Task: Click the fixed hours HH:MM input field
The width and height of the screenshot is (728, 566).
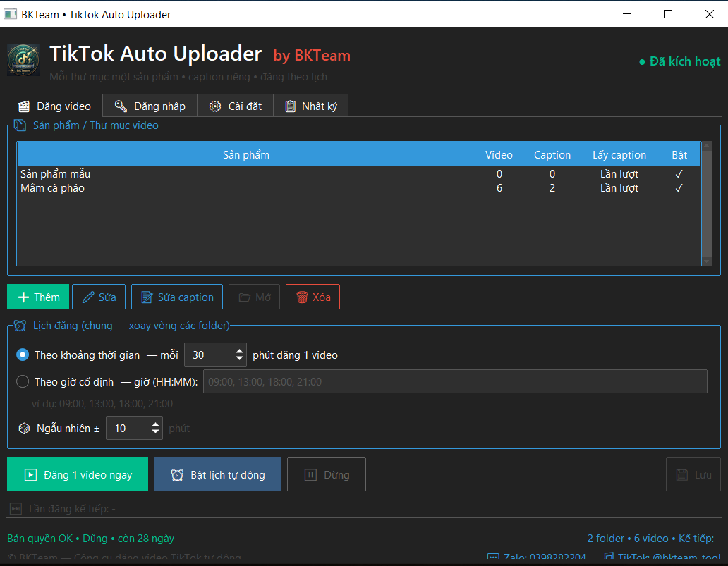Action: 455,381
